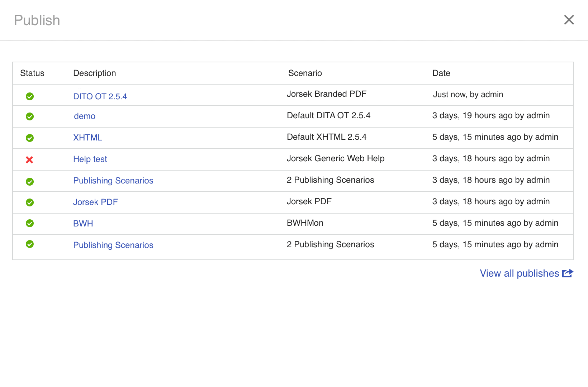Click the Just now, by admin date
The image size is (588, 387).
click(468, 95)
